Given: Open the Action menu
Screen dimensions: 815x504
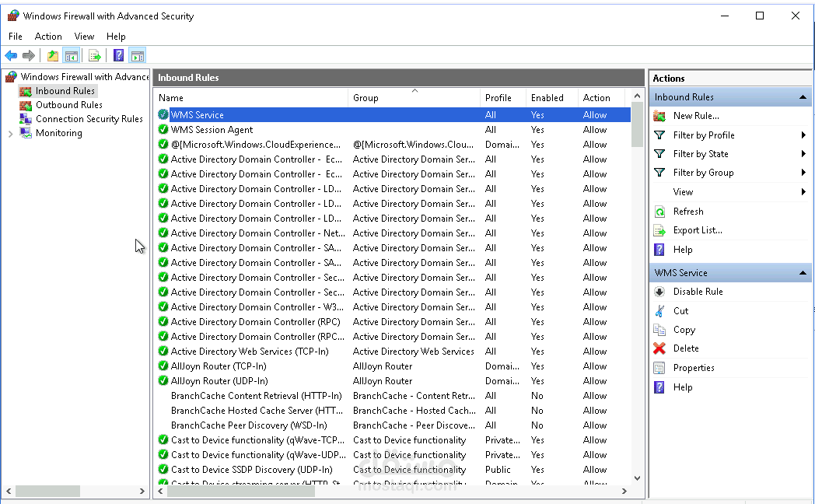Looking at the screenshot, I should [48, 36].
